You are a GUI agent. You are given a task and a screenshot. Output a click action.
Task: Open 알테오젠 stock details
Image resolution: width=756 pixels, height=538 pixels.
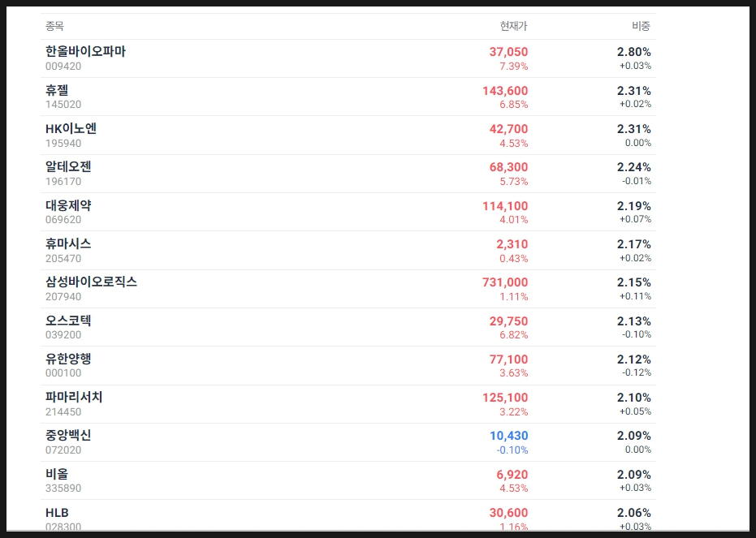point(68,167)
